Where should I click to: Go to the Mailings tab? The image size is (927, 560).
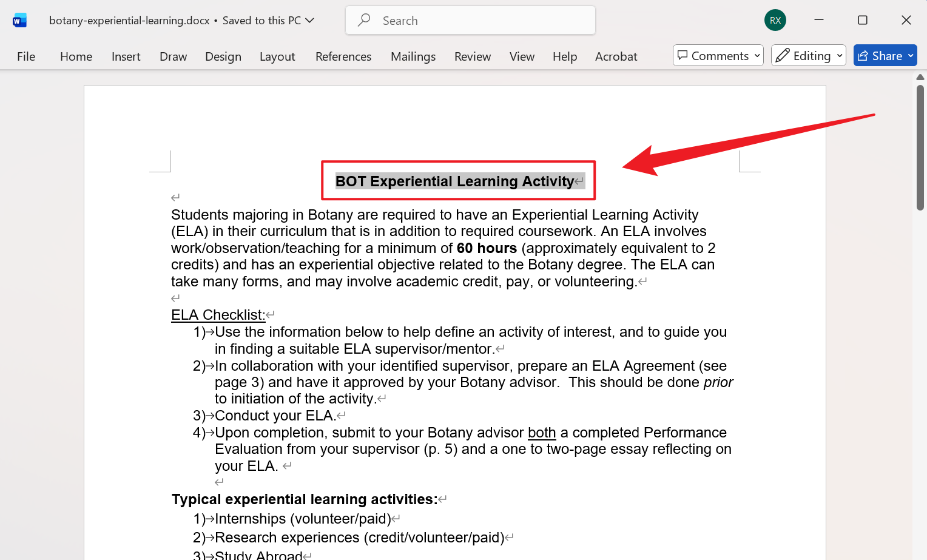(413, 56)
